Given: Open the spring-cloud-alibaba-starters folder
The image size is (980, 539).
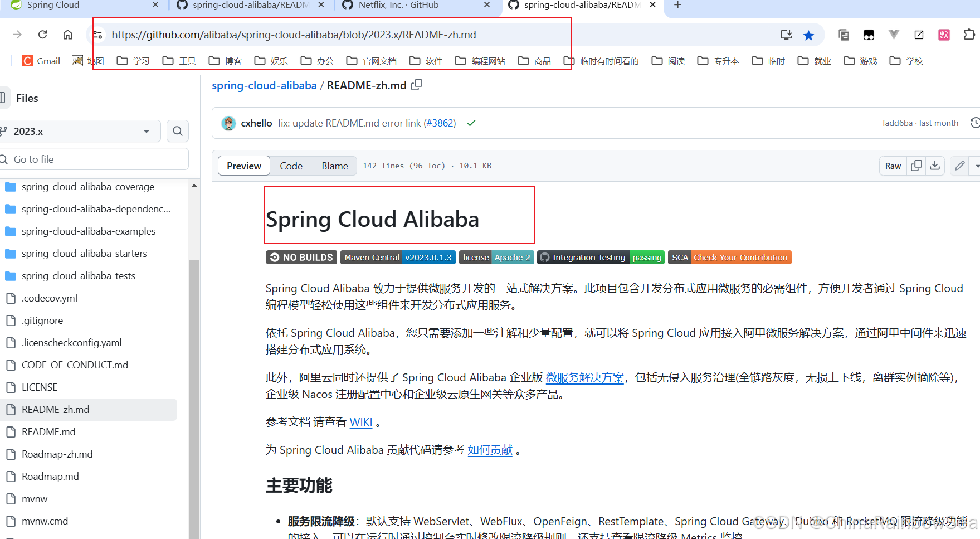Looking at the screenshot, I should 84,254.
